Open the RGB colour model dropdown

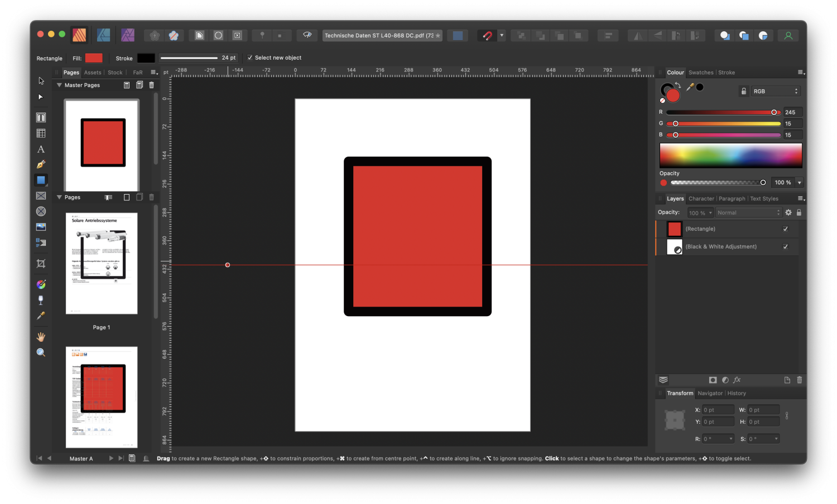(776, 91)
